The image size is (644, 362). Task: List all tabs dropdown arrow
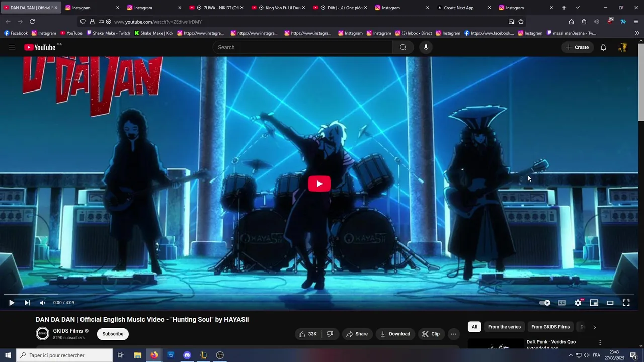[x=578, y=8]
